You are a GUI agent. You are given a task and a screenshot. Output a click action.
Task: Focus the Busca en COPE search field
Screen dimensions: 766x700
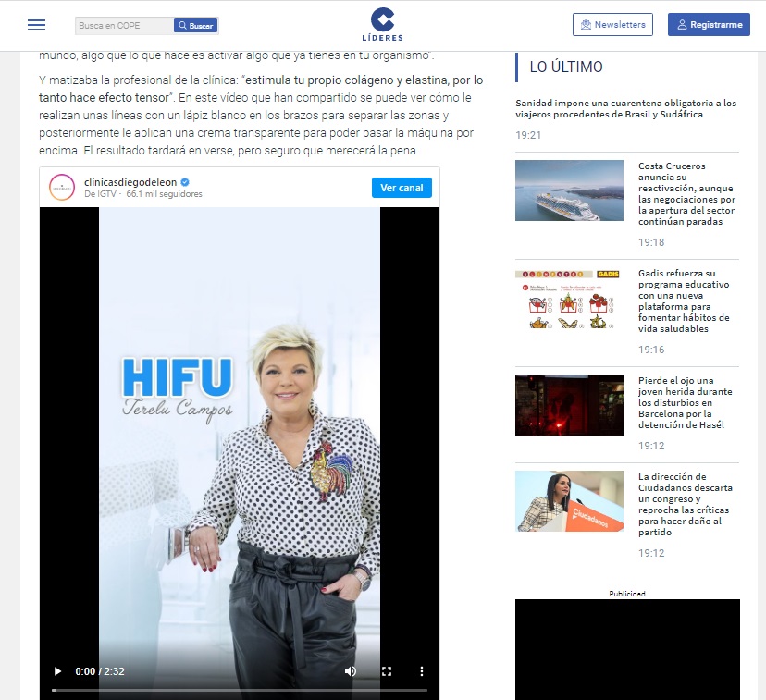(123, 26)
